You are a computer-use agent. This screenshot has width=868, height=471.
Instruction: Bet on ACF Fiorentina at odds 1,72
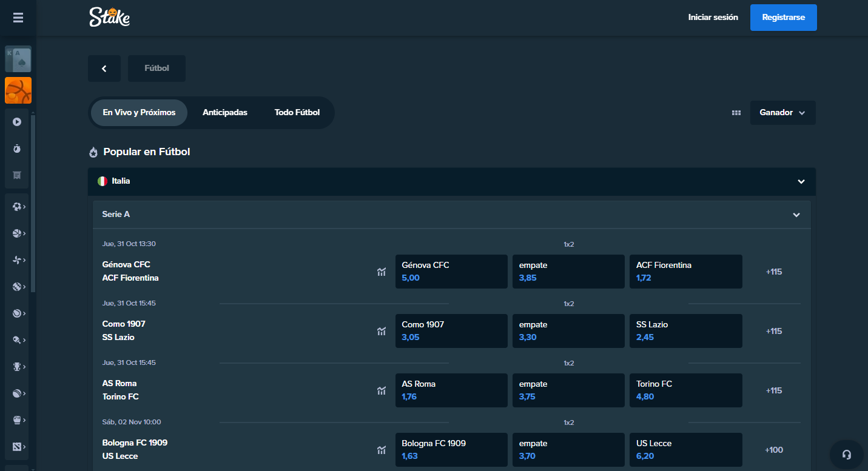686,272
